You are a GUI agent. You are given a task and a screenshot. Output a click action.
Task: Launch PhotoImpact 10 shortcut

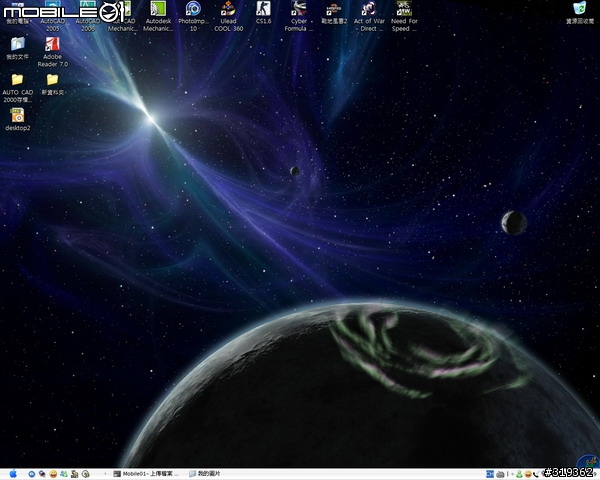click(x=193, y=16)
